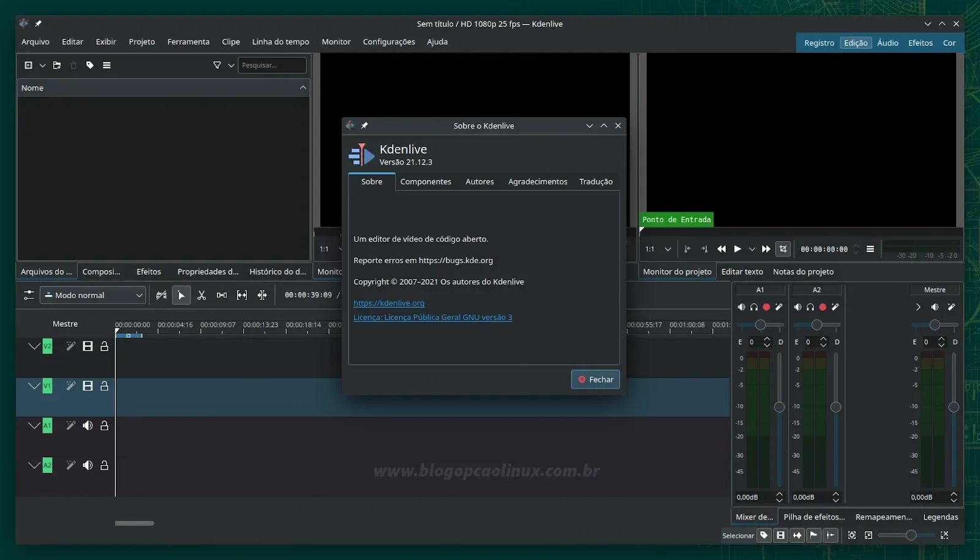This screenshot has width=980, height=560.
Task: Open the Modo normal edit mode dropdown
Action: click(92, 295)
